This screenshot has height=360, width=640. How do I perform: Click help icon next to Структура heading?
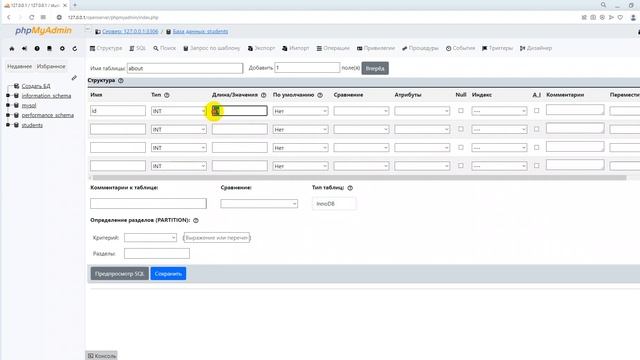click(x=121, y=81)
